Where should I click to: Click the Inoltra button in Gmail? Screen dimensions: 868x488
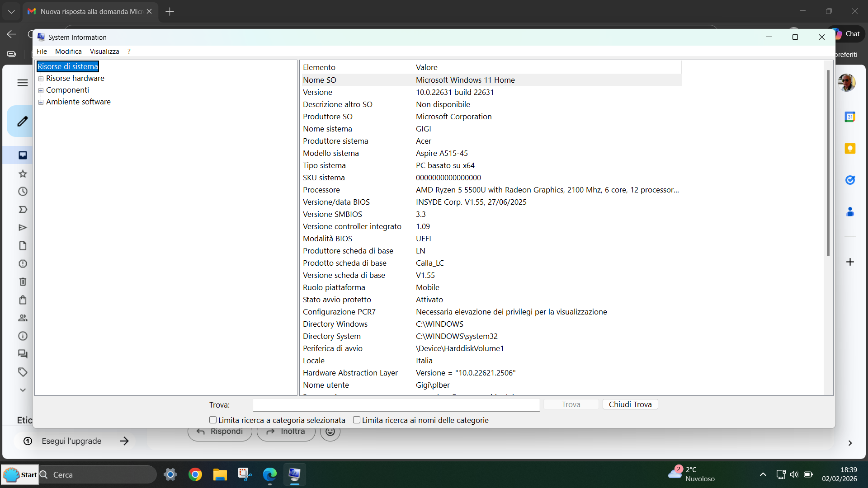click(x=286, y=433)
